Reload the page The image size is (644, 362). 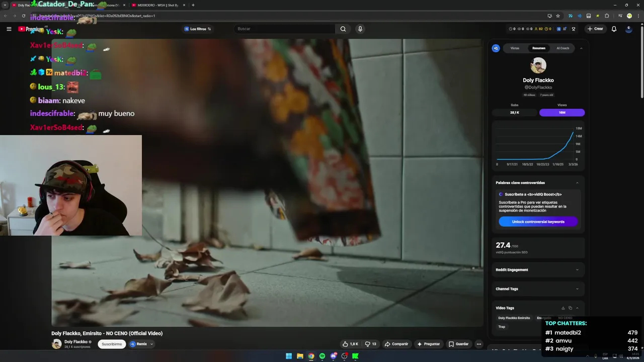[x=23, y=16]
